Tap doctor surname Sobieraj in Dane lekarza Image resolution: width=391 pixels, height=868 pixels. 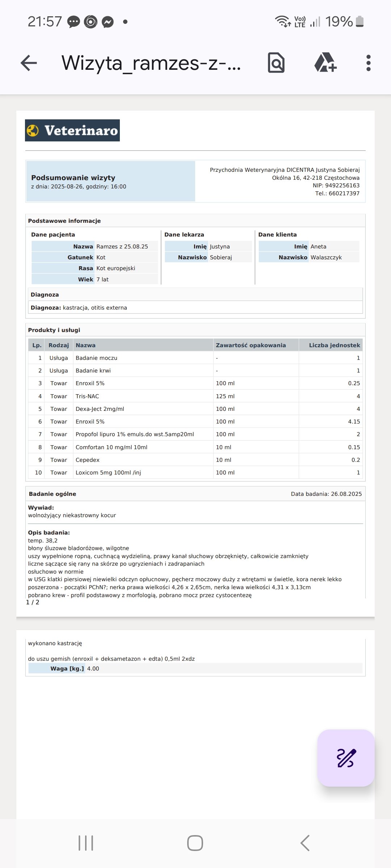[x=221, y=258]
